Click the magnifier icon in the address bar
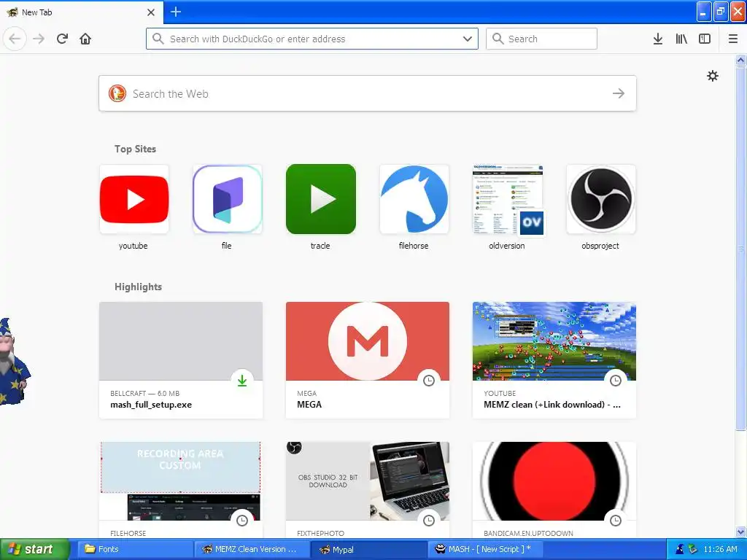 tap(158, 39)
